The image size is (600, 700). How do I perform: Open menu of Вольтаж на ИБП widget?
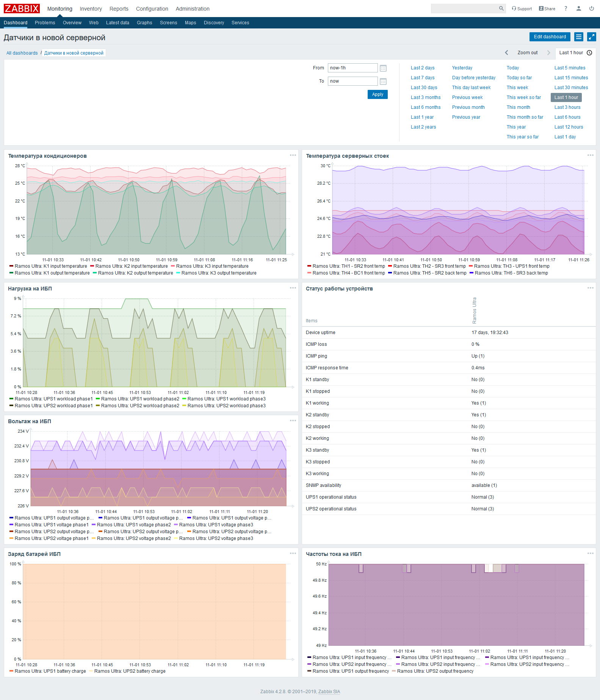(293, 421)
